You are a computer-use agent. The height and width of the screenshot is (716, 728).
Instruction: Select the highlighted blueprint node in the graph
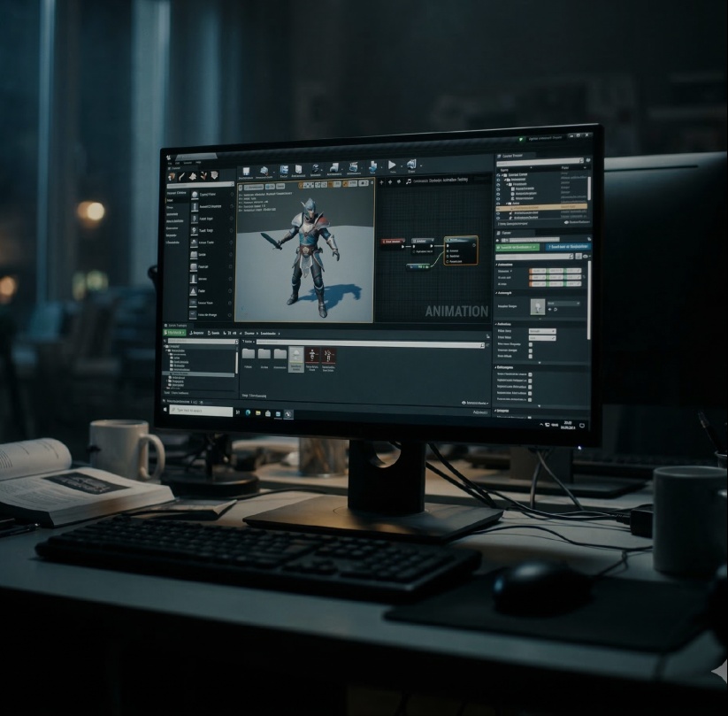pos(460,250)
